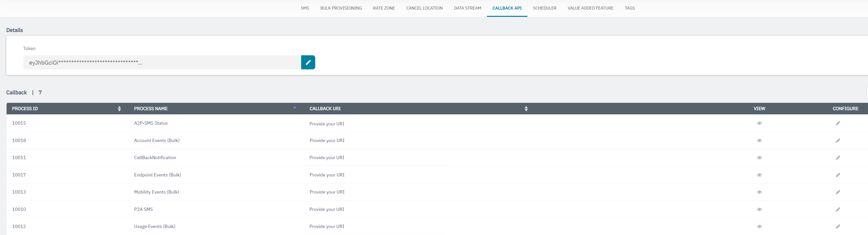The width and height of the screenshot is (868, 235).
Task: Click Provide your URI for Usage Events
Action: tap(327, 227)
